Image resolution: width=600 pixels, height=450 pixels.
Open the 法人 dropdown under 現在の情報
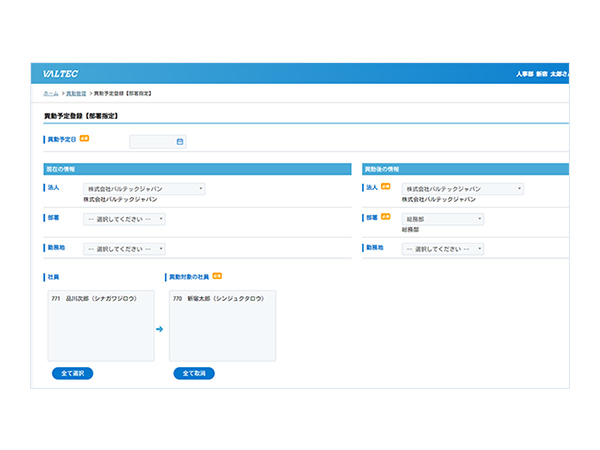[144, 188]
